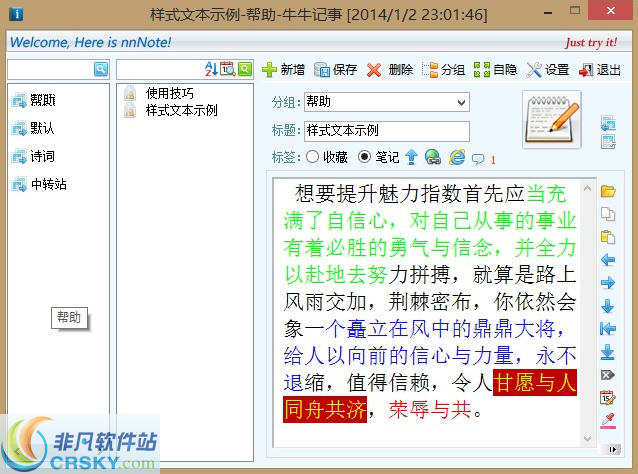Click the paste clipboard icon in editor sidebar

coord(608,237)
